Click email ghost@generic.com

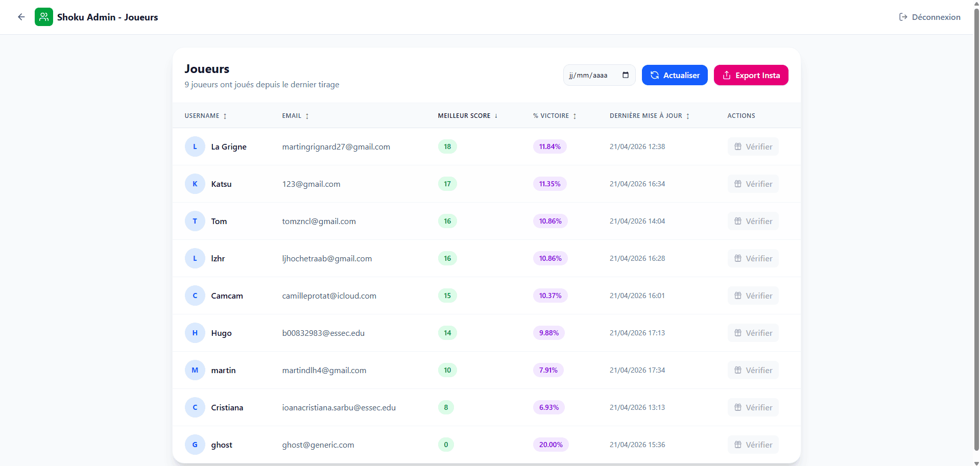[318, 445]
